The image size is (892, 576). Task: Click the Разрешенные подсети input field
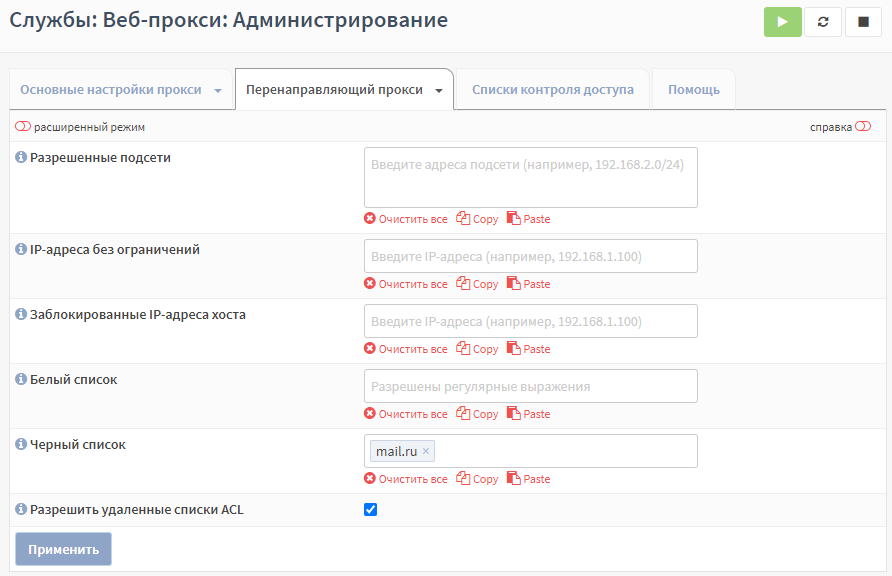tap(531, 177)
